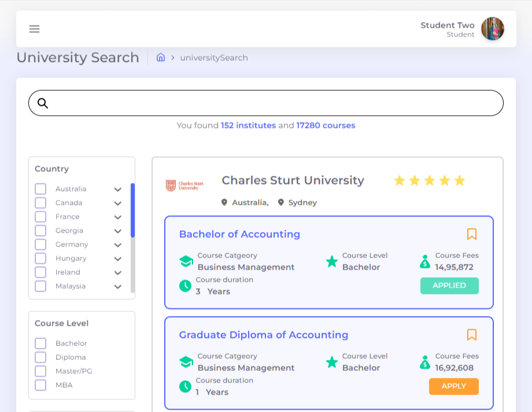
Task: Click the home icon in the breadcrumb
Action: click(161, 57)
